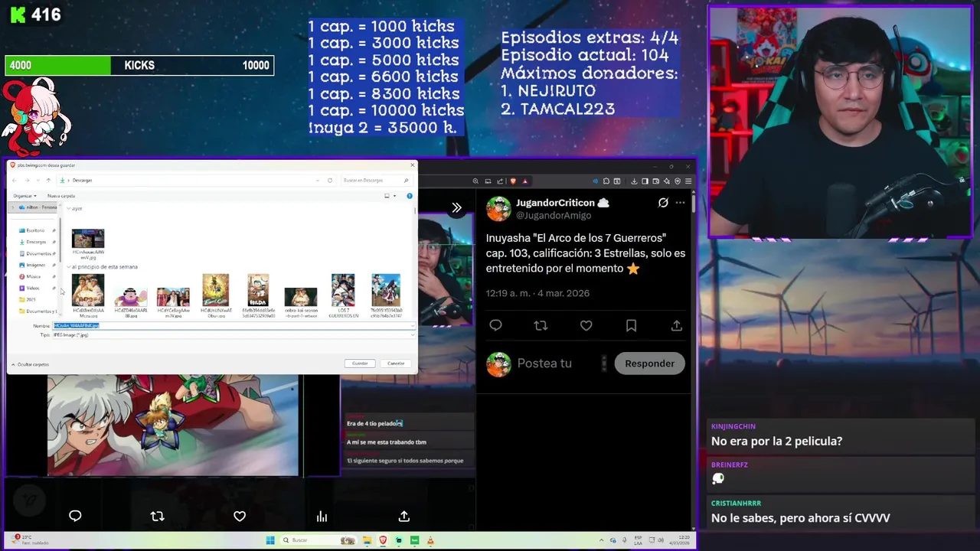Screen dimensions: 980x551
Task: Select Descargas in the navigation pane
Action: pyautogui.click(x=36, y=242)
